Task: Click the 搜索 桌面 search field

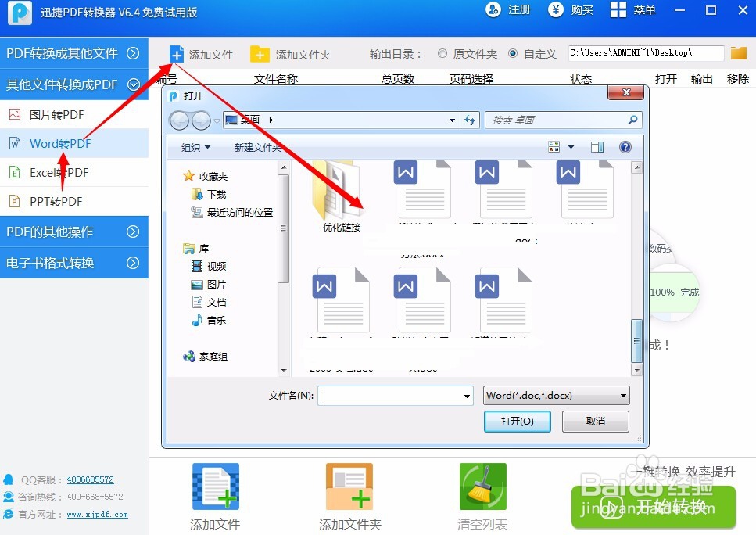Action: point(564,120)
